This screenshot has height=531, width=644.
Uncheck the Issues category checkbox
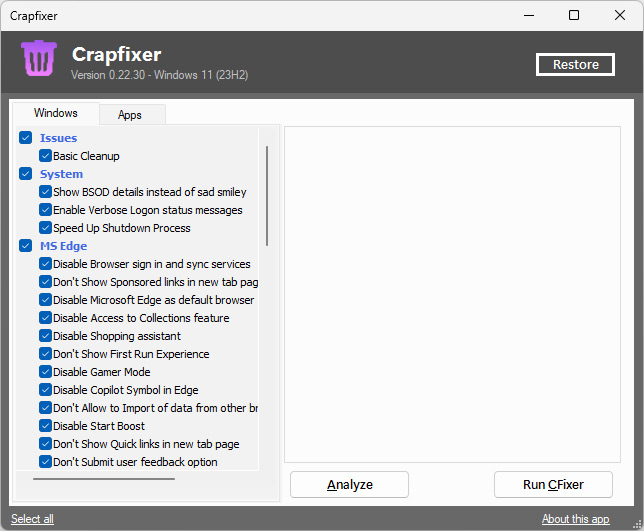(x=25, y=138)
